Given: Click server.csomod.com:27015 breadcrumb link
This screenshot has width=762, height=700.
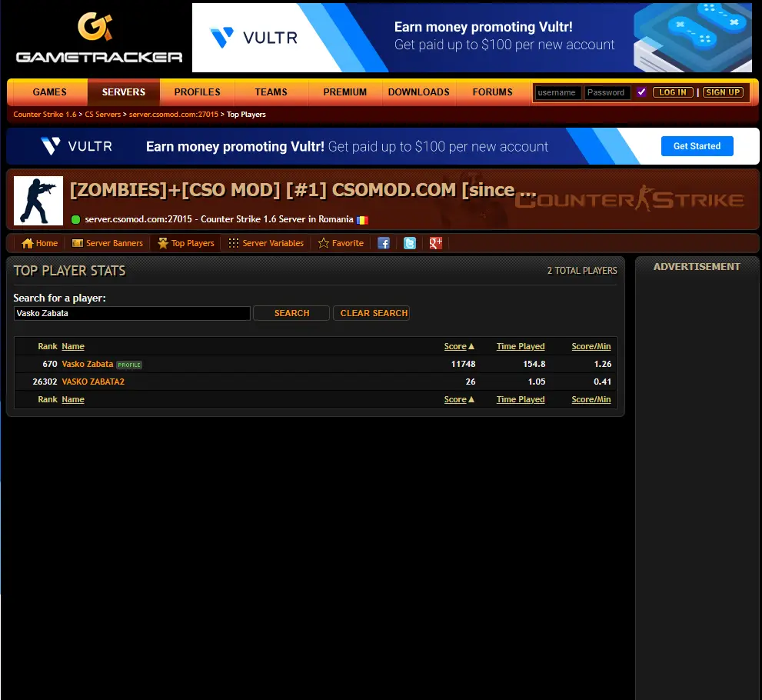Looking at the screenshot, I should pos(174,115).
